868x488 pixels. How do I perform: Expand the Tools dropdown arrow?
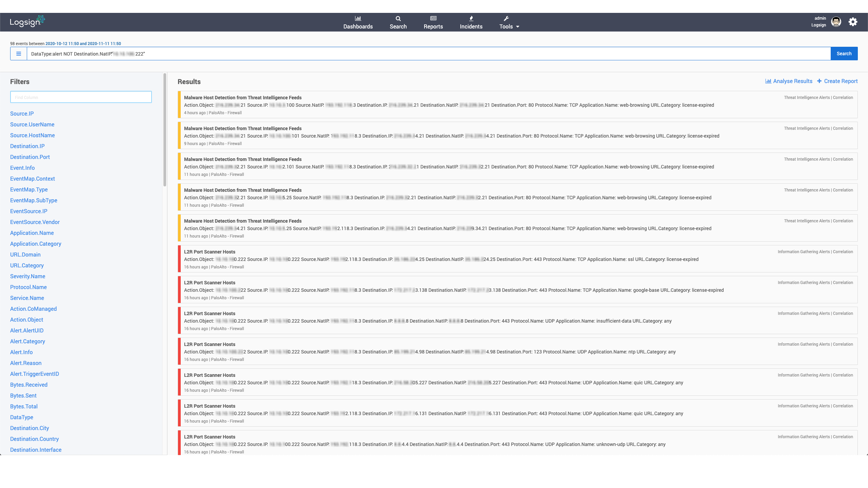[x=518, y=27]
